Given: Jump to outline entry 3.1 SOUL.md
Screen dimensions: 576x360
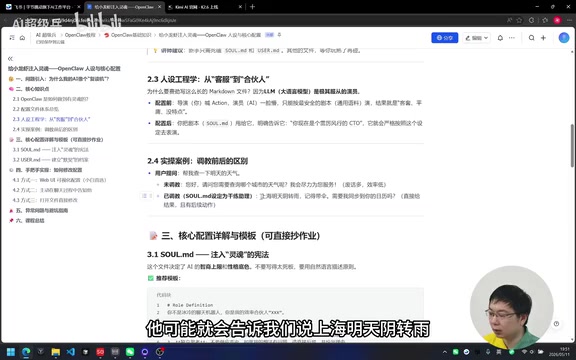Looking at the screenshot, I should (51, 150).
